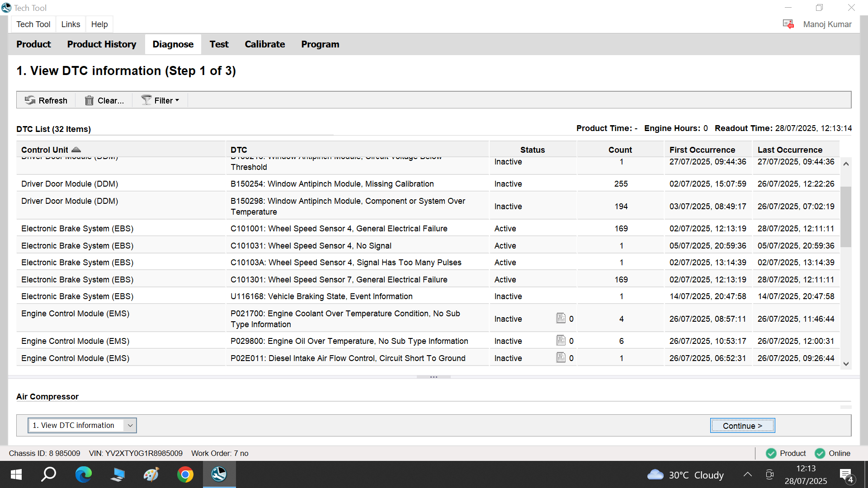This screenshot has width=868, height=488.
Task: Expand the View DTC information step combo box
Action: pos(130,425)
